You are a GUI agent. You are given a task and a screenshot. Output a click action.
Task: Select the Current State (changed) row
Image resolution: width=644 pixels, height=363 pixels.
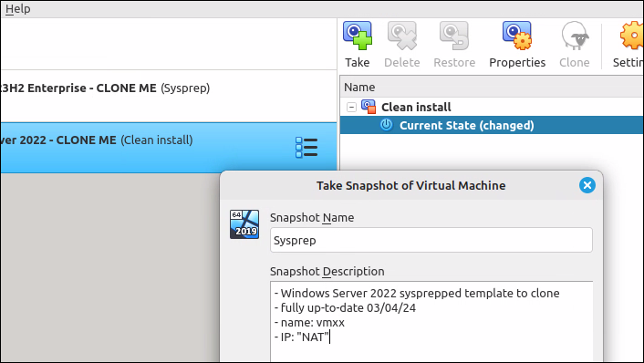click(x=492, y=125)
